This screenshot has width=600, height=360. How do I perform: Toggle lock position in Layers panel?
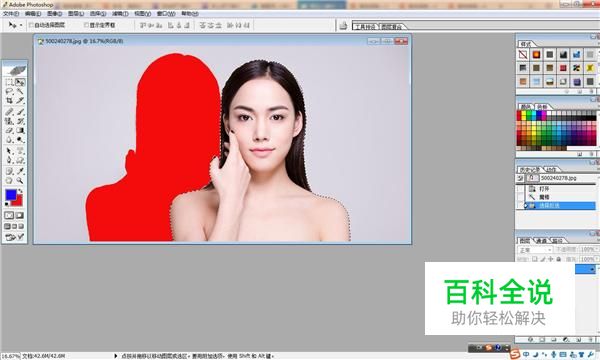(551, 259)
